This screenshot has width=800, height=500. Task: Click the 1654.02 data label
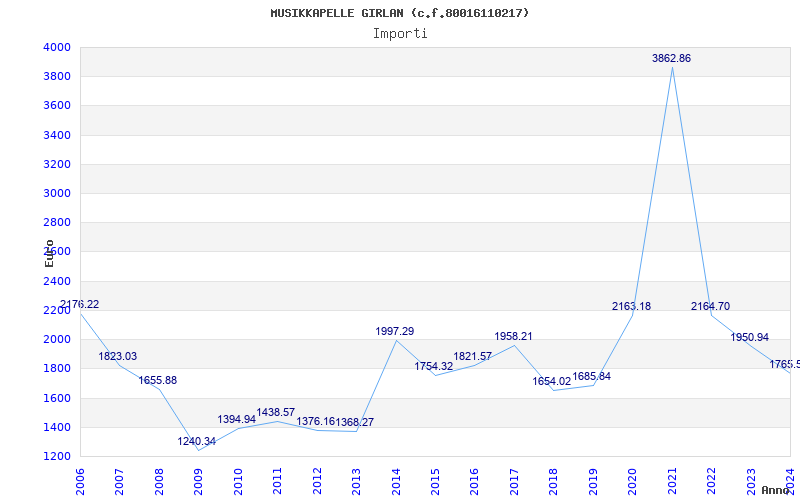pyautogui.click(x=552, y=382)
